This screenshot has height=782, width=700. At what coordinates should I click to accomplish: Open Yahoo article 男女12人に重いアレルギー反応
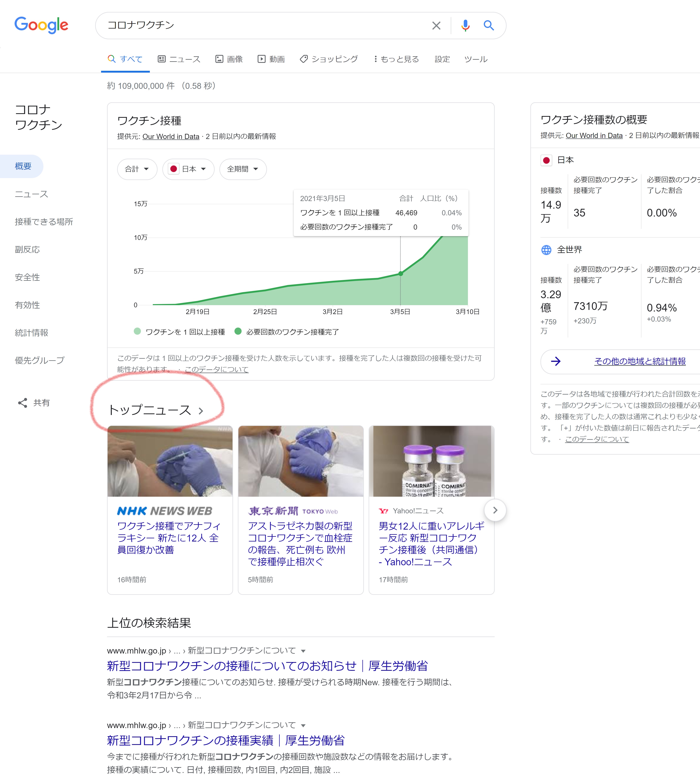431,544
